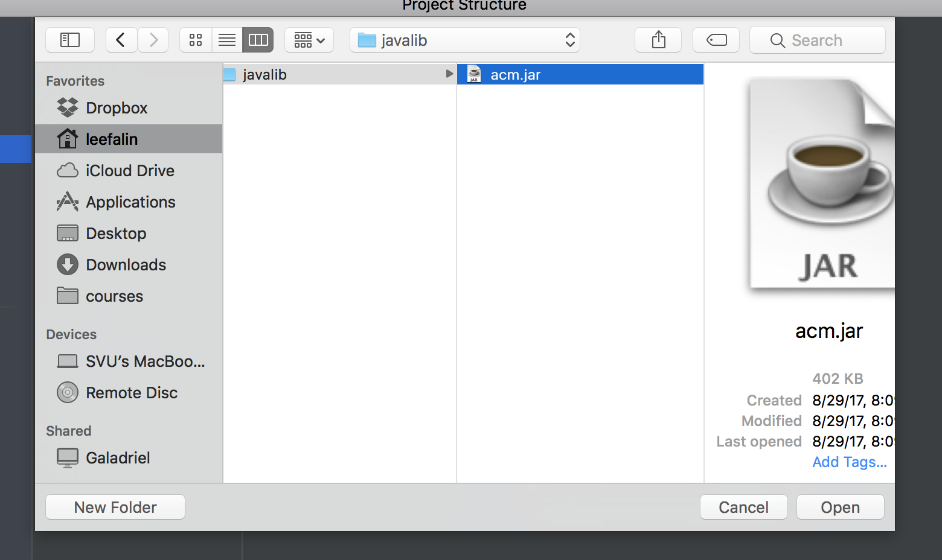
Task: Click the Open button
Action: tap(840, 507)
